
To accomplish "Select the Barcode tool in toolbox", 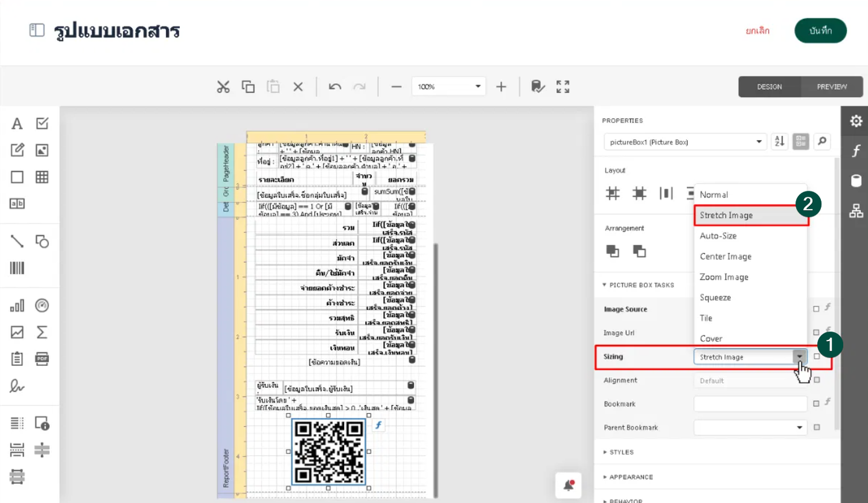I will [x=17, y=268].
